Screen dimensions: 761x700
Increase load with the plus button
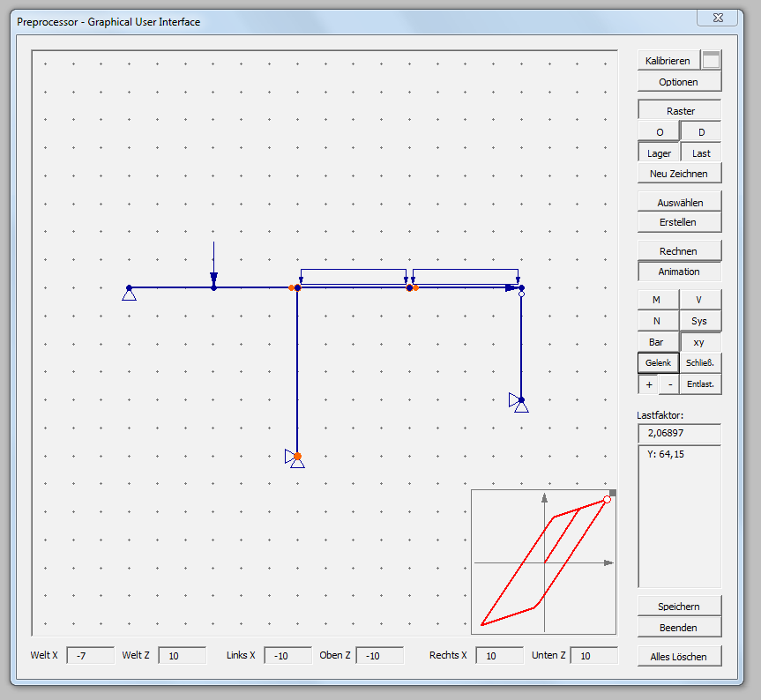point(649,384)
